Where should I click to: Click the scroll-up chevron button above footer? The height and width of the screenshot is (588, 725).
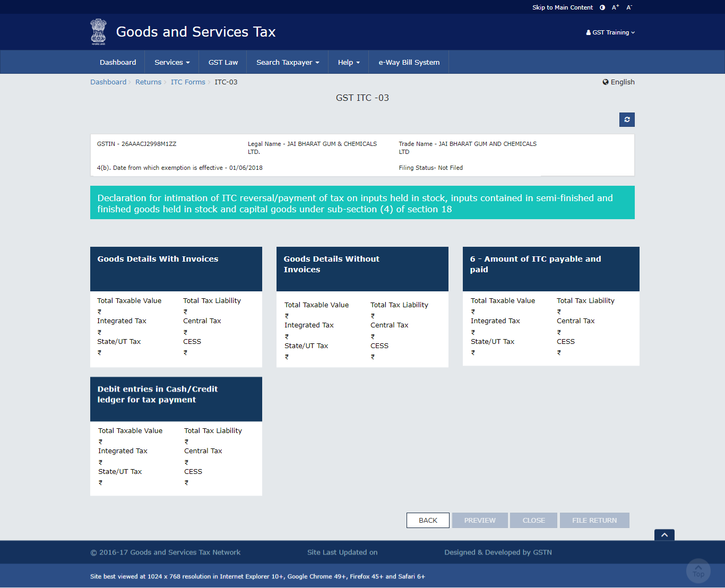[664, 535]
